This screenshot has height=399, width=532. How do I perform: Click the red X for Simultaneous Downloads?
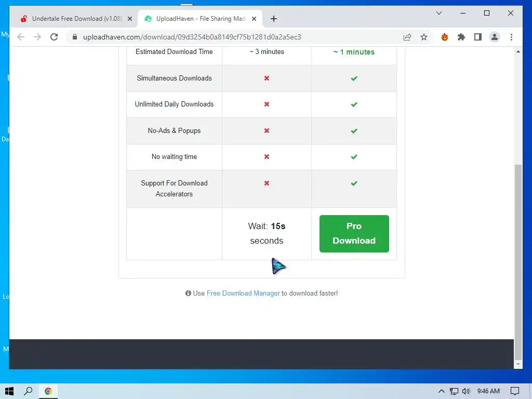[267, 78]
